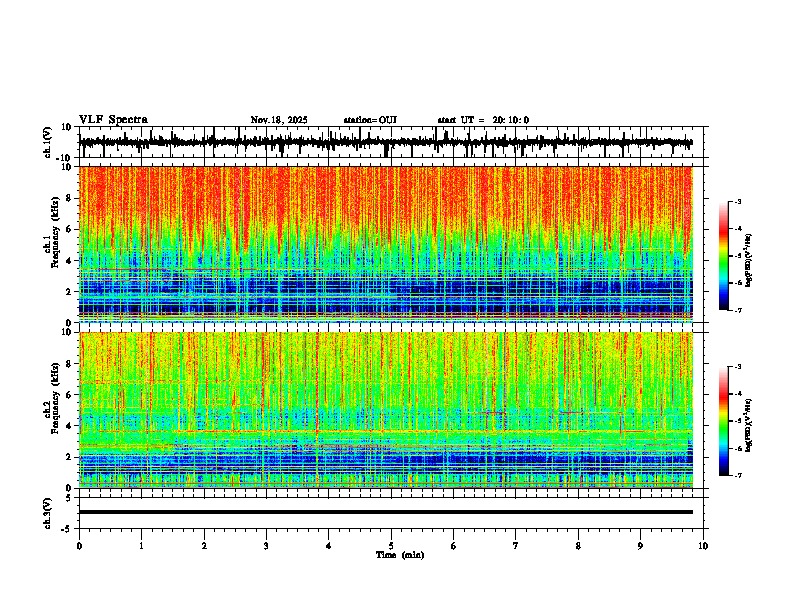Click the 'ch.3(V)' axis label
The image size is (792, 612).
(48, 514)
